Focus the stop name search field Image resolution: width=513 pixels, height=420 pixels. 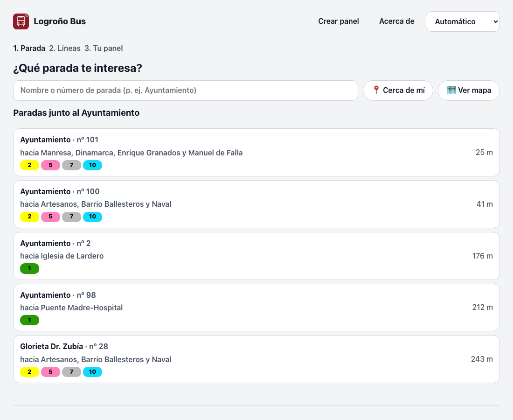(186, 91)
